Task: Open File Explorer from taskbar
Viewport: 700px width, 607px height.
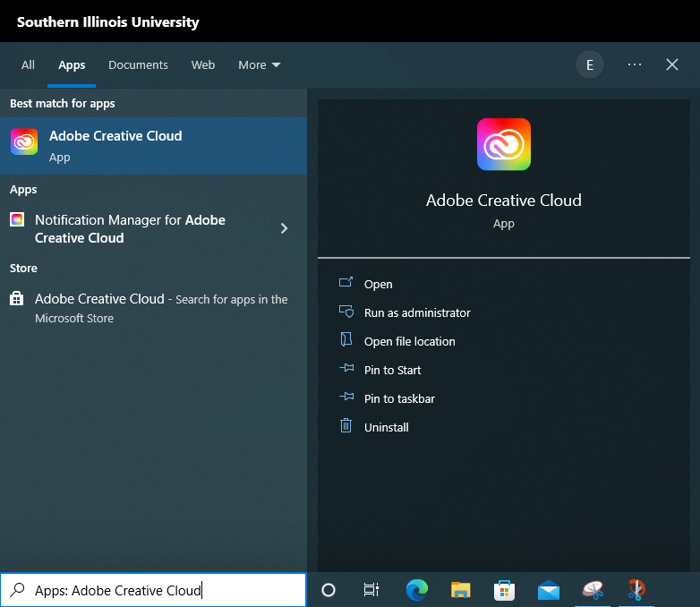Action: coord(461,590)
